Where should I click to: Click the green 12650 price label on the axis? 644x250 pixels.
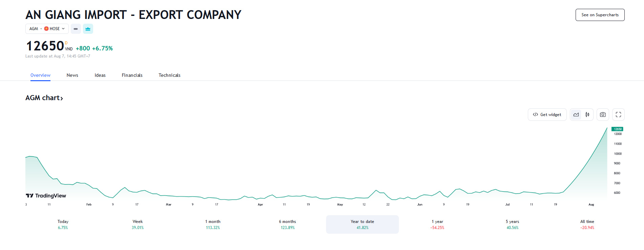(x=617, y=129)
